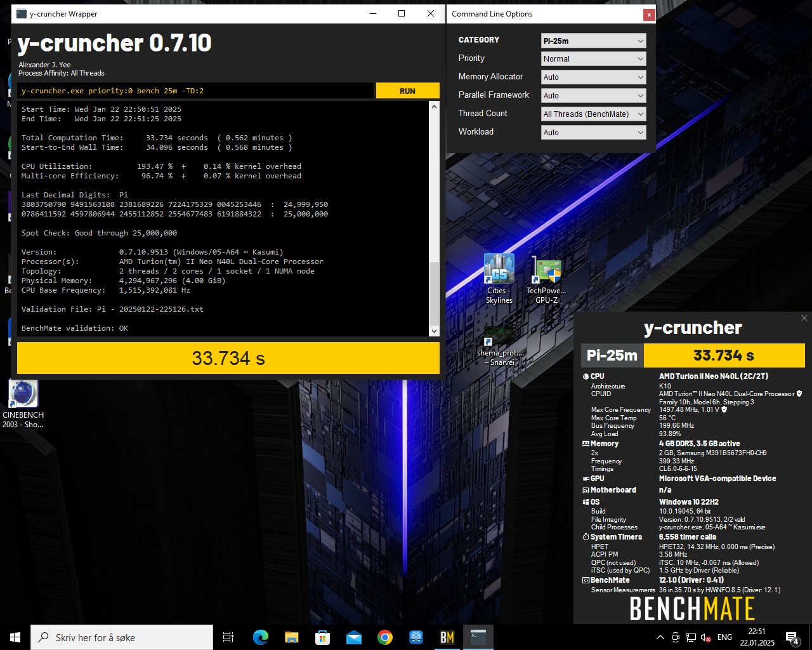The height and width of the screenshot is (650, 812).
Task: Open CINEBENCH 2003 desktop shortcut
Action: coord(23,404)
